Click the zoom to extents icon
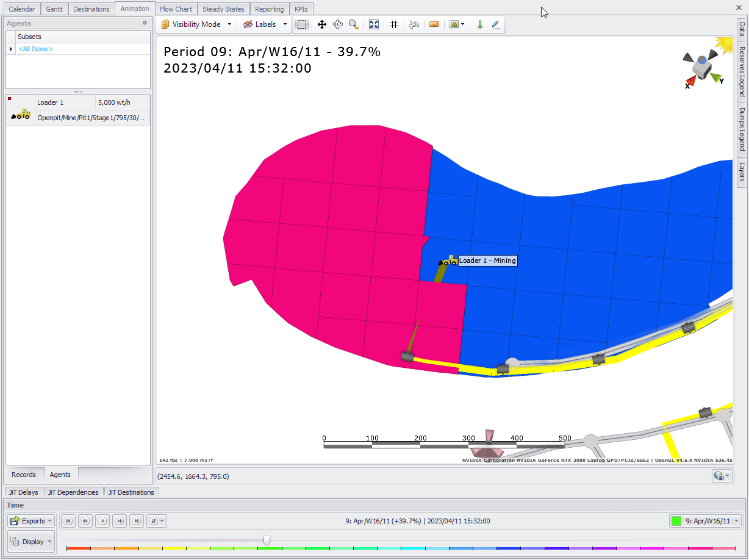The width and height of the screenshot is (749, 560). [x=374, y=24]
